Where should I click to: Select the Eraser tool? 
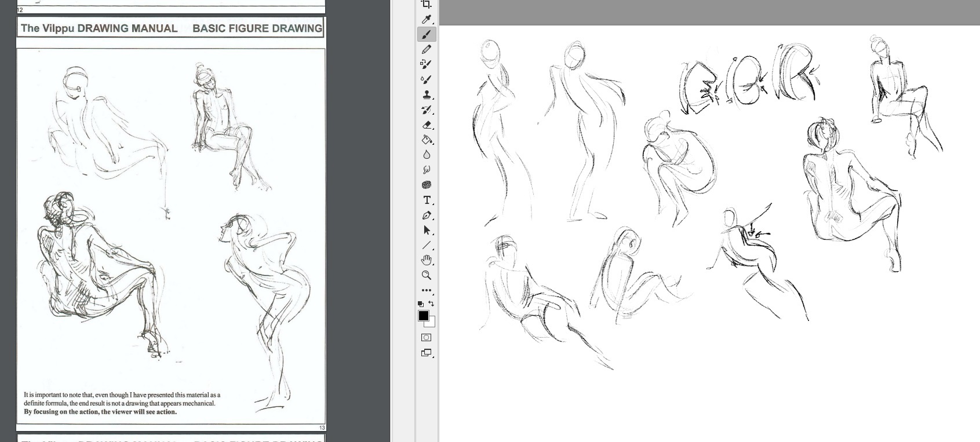(x=426, y=125)
